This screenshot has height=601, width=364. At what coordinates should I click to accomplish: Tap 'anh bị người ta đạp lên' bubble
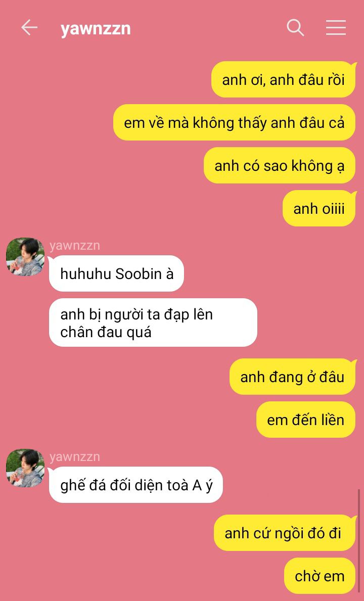click(x=153, y=322)
